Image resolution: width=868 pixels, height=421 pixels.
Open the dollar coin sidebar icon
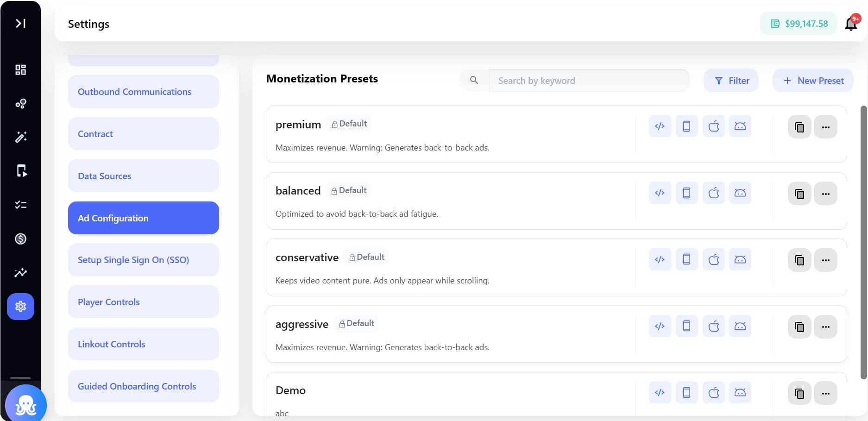click(20, 239)
